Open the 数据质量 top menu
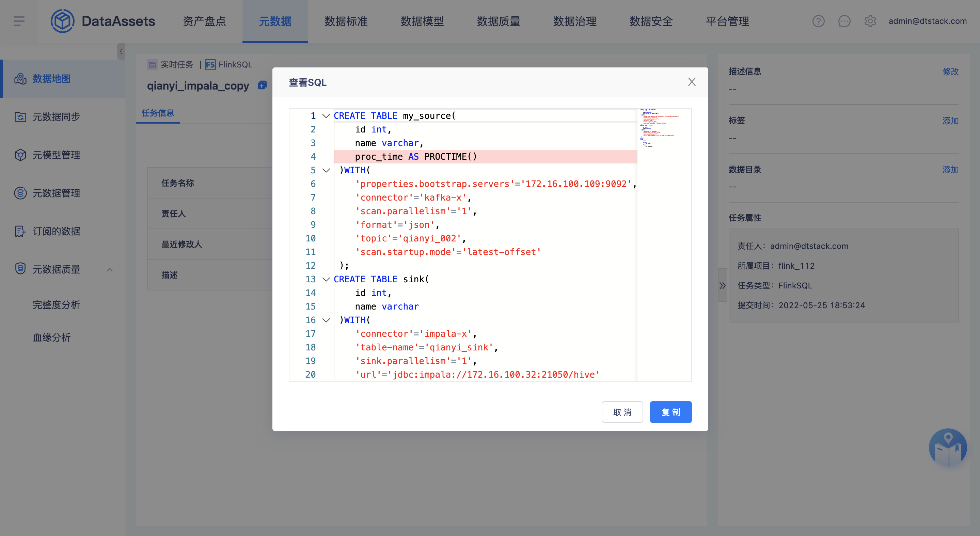The width and height of the screenshot is (980, 536). point(499,21)
